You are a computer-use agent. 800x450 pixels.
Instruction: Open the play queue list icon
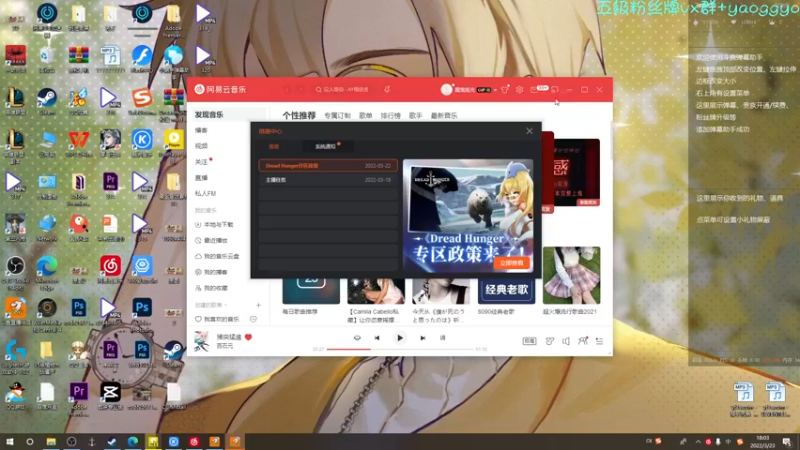[x=599, y=341]
